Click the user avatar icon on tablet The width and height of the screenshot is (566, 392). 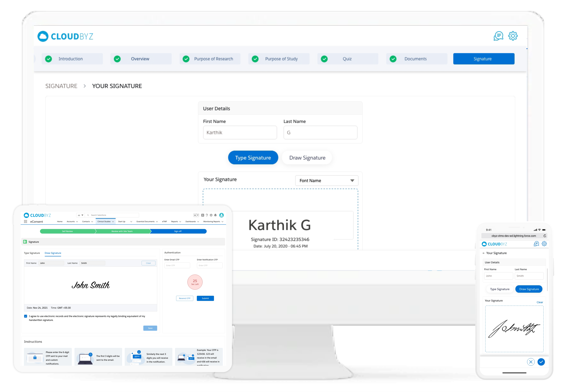pos(222,215)
